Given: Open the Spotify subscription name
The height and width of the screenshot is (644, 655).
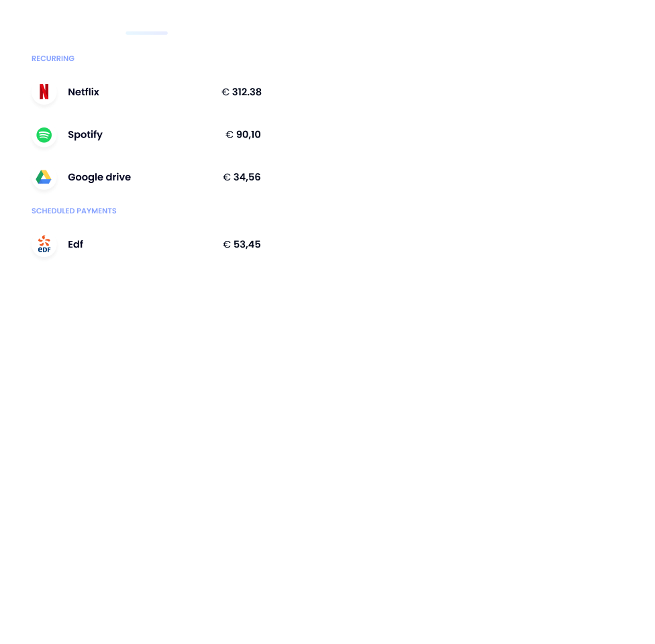Looking at the screenshot, I should click(x=85, y=135).
